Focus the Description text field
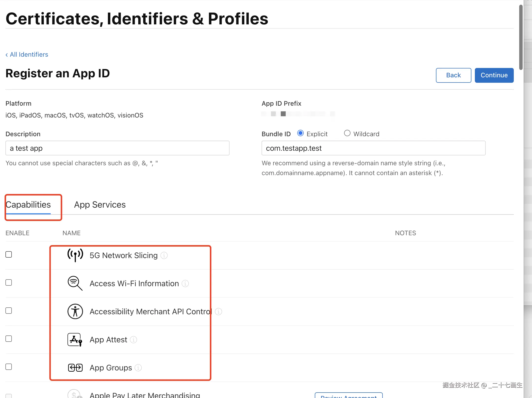The image size is (532, 398). point(117,148)
